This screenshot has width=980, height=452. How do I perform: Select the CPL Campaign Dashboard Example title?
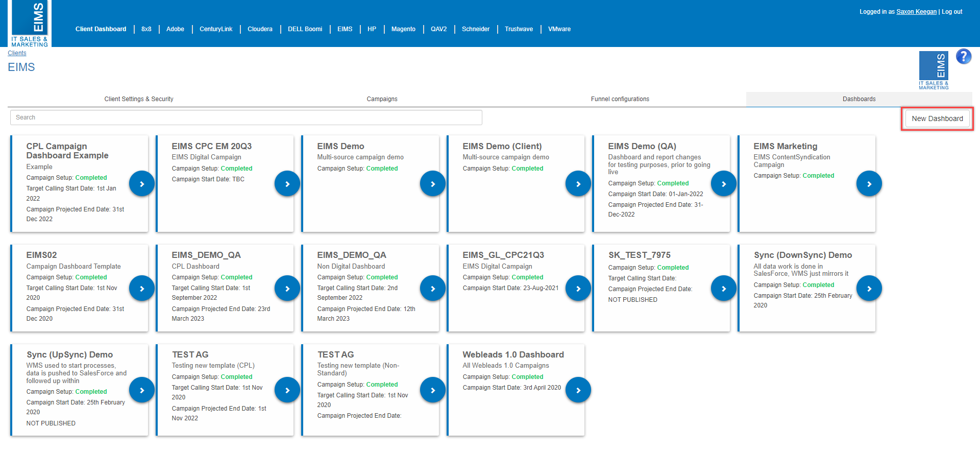pos(67,151)
